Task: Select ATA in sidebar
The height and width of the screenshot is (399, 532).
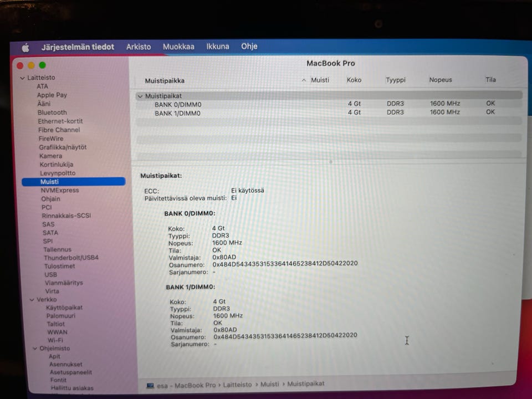Action: pyautogui.click(x=43, y=86)
